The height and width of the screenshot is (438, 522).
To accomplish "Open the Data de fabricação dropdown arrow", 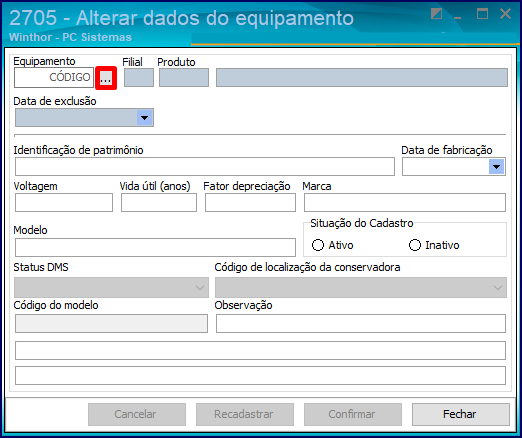I will pos(496,167).
